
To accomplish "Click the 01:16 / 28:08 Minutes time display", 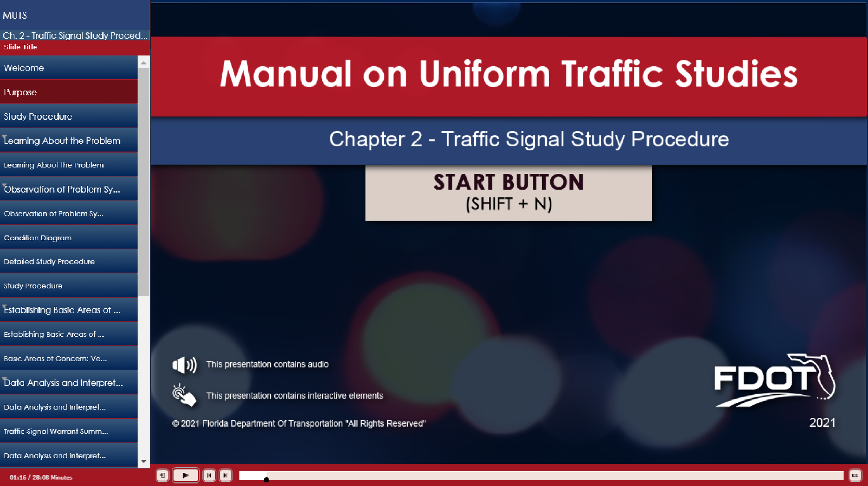I will [41, 477].
